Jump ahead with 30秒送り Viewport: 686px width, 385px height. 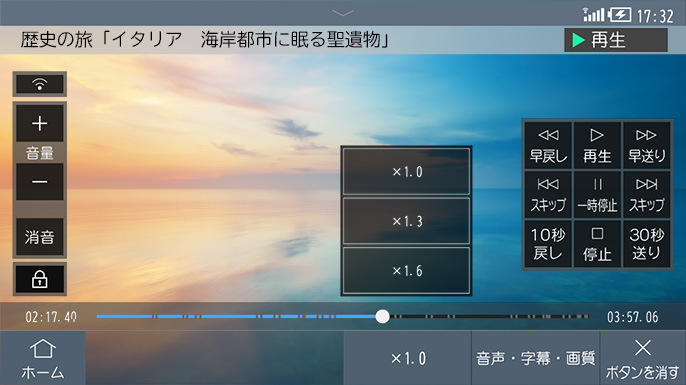tap(647, 244)
